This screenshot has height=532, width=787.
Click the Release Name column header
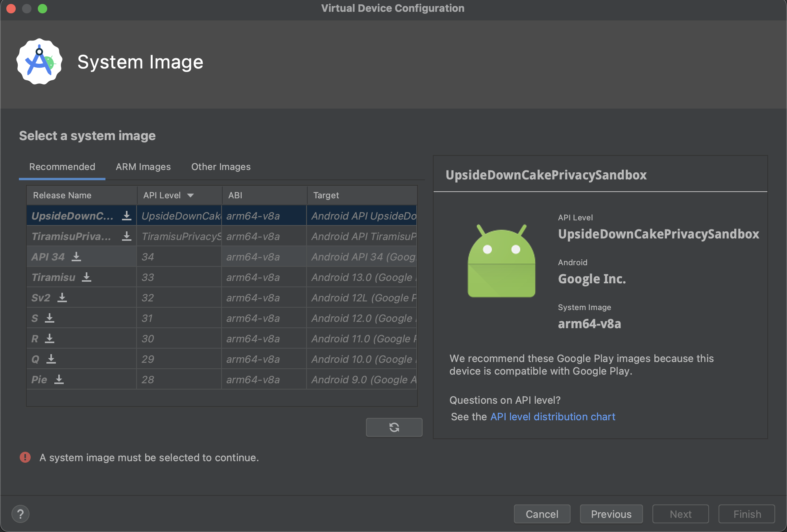[62, 196]
